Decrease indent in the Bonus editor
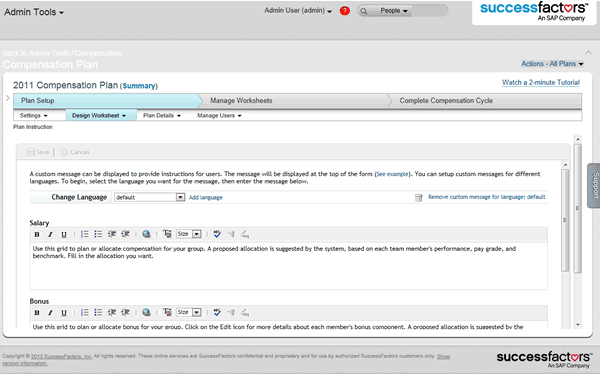Image resolution: width=600 pixels, height=374 pixels. pos(112,312)
